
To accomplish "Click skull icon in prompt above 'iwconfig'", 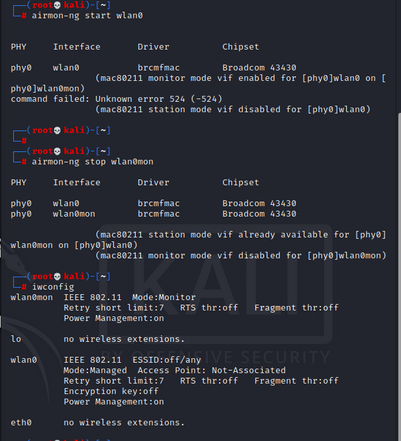I will pyautogui.click(x=57, y=277).
